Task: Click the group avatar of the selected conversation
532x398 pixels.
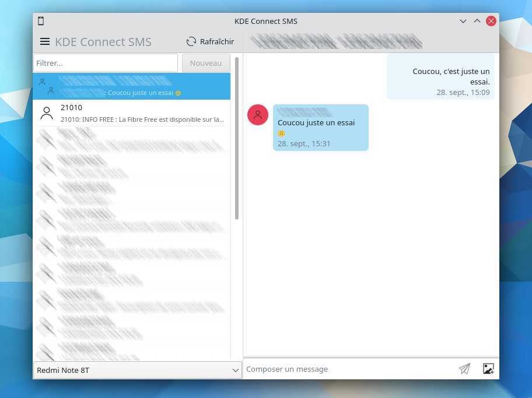Action: click(x=46, y=86)
